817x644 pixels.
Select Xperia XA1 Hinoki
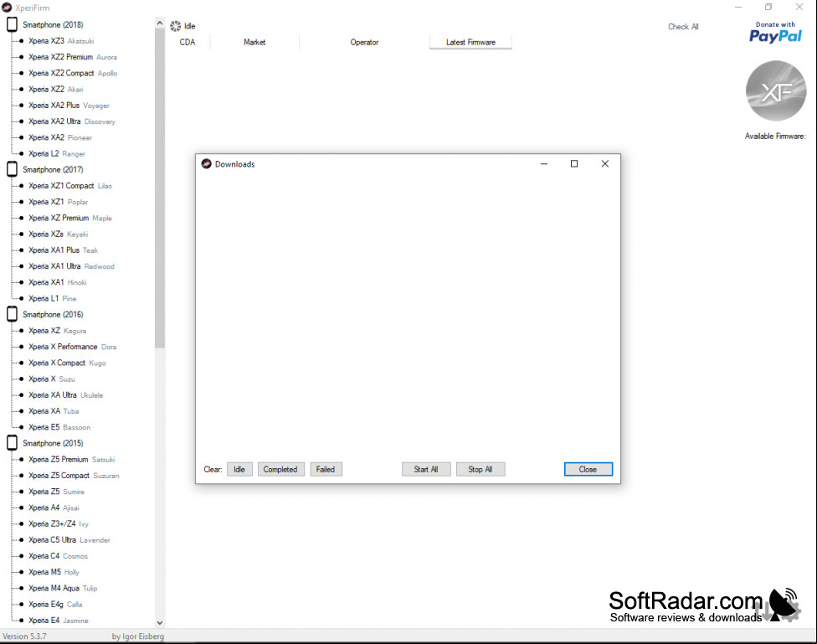pyautogui.click(x=57, y=282)
